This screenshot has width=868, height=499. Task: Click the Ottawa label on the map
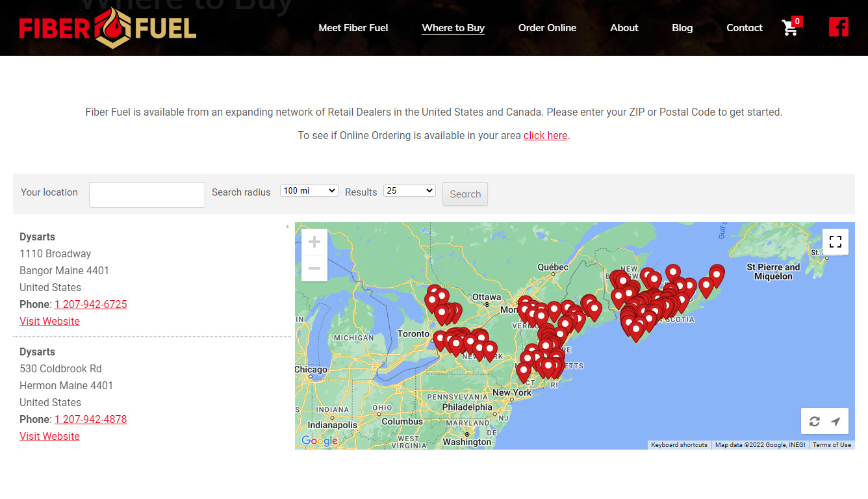tap(487, 298)
